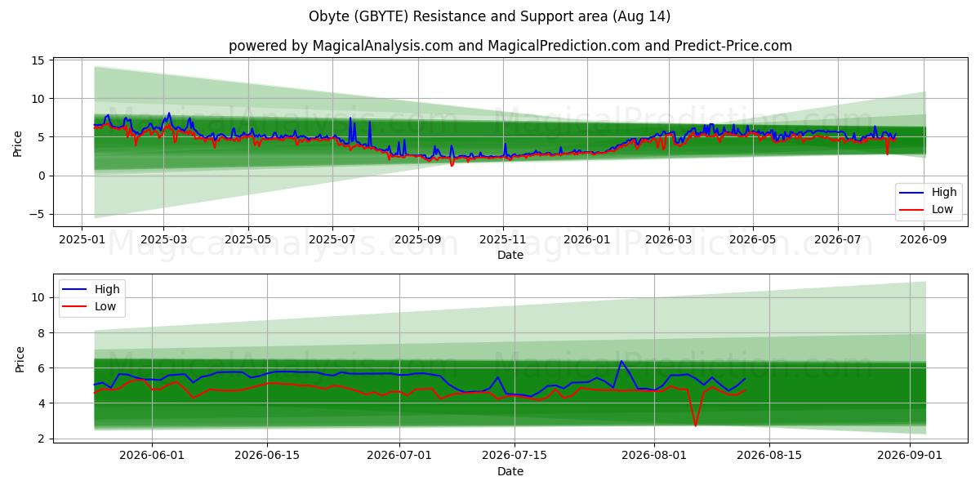Click the '2026-07-01' x-axis label on bottom chart
980x490 pixels.
[x=399, y=457]
